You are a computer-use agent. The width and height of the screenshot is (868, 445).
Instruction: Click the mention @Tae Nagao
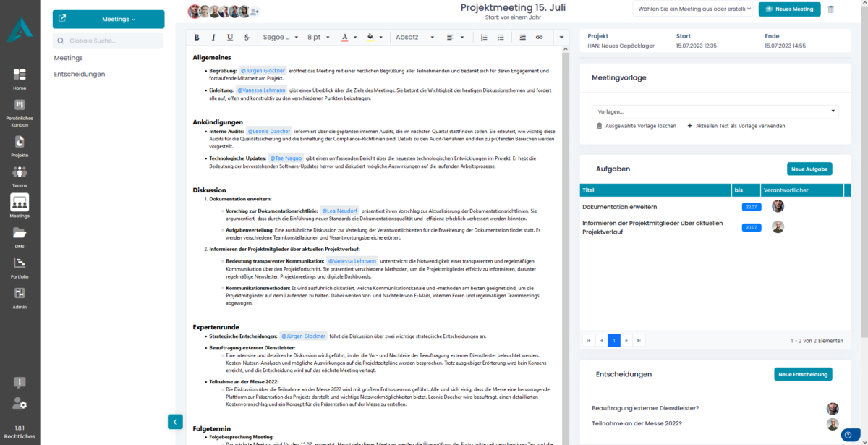click(x=285, y=158)
